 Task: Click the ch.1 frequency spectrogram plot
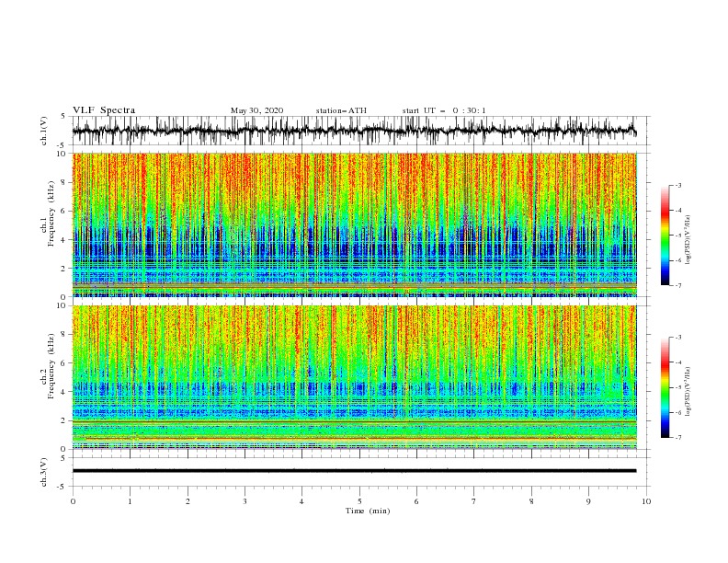pos(354,224)
